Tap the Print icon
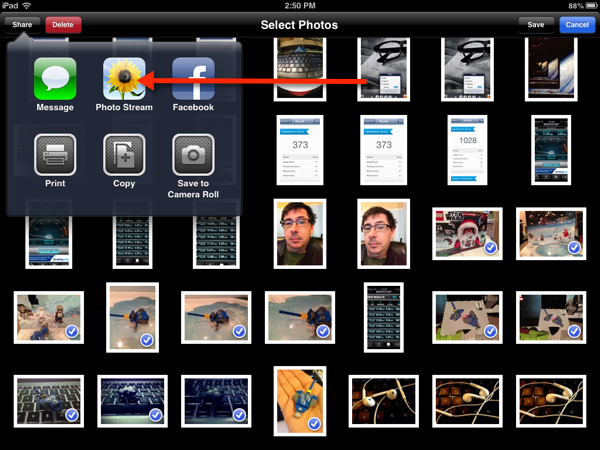The height and width of the screenshot is (450, 600). click(x=55, y=155)
